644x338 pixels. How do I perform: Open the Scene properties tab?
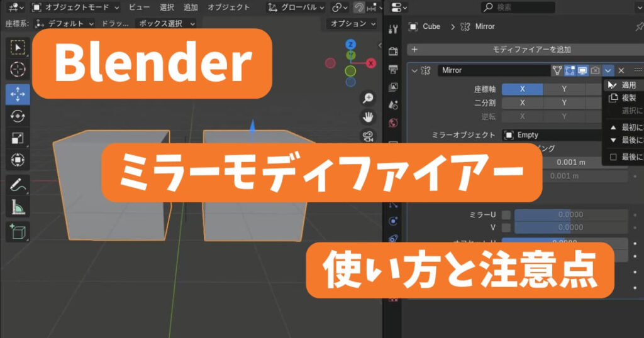[393, 105]
